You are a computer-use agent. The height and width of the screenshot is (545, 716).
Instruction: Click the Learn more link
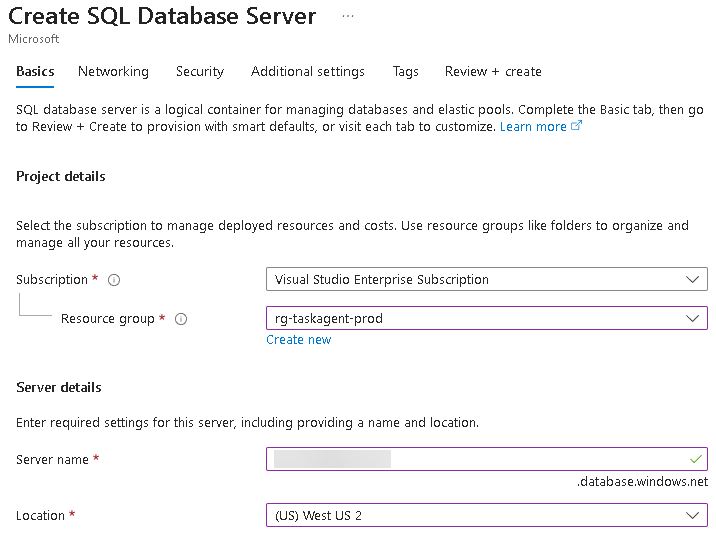tap(533, 126)
